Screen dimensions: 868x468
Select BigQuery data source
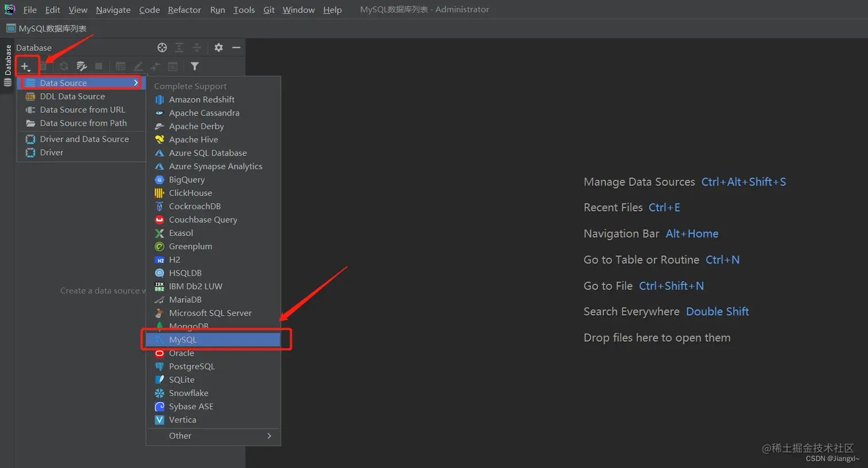(x=213, y=180)
